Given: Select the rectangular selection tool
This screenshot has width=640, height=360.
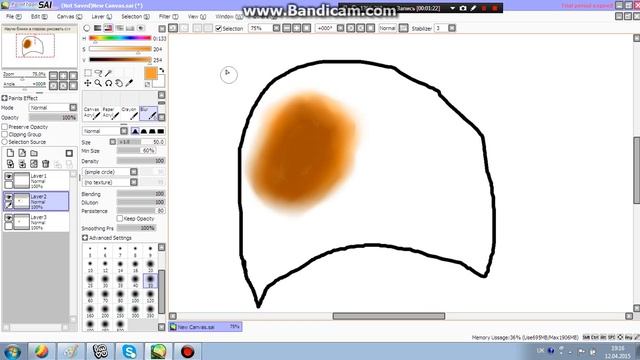Looking at the screenshot, I should [88, 73].
